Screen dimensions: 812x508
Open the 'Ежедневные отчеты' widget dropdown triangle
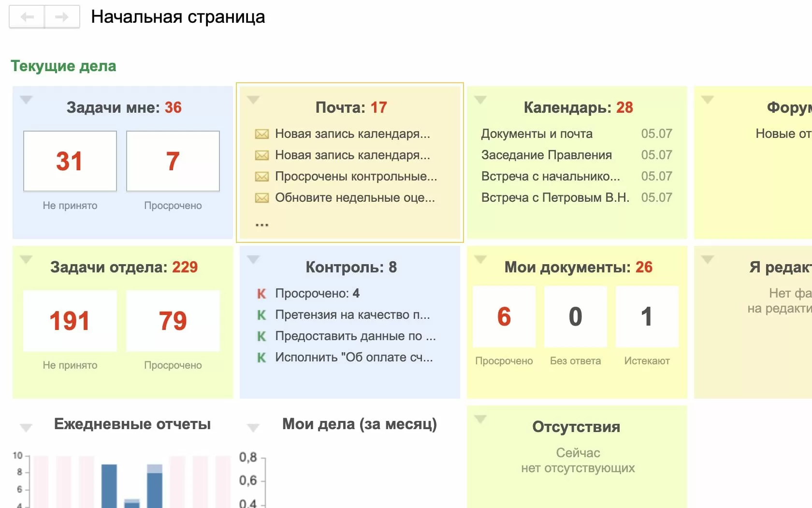[26, 428]
